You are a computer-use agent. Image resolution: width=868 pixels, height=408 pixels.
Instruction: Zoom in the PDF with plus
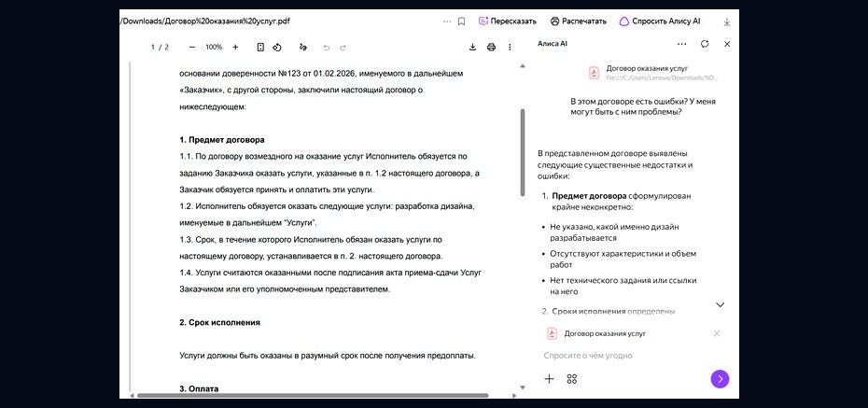point(235,47)
